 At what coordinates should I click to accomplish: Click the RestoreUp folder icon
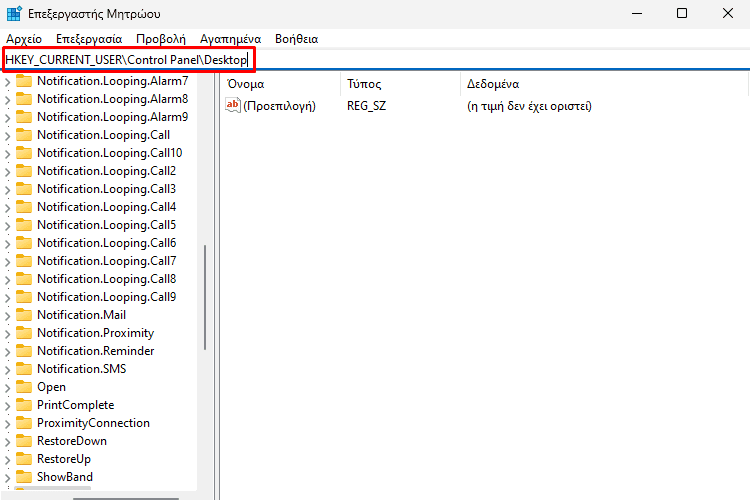tap(24, 459)
